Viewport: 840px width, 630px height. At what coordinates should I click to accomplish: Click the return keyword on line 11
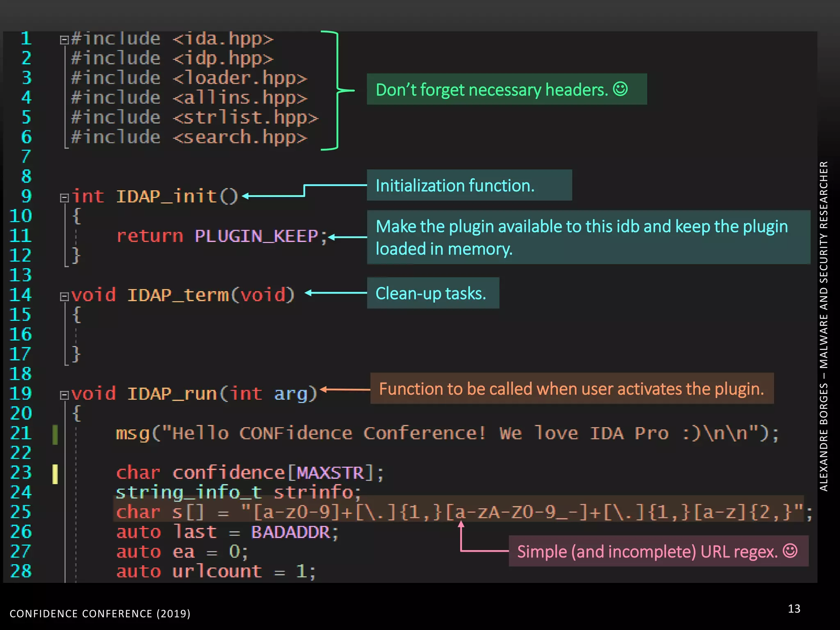click(149, 236)
